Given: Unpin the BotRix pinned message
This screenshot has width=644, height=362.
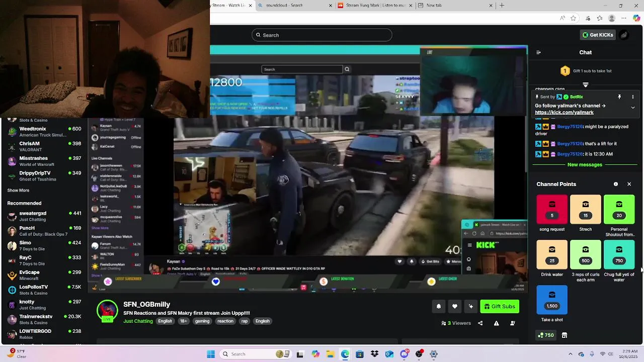Looking at the screenshot, I should pos(619,97).
